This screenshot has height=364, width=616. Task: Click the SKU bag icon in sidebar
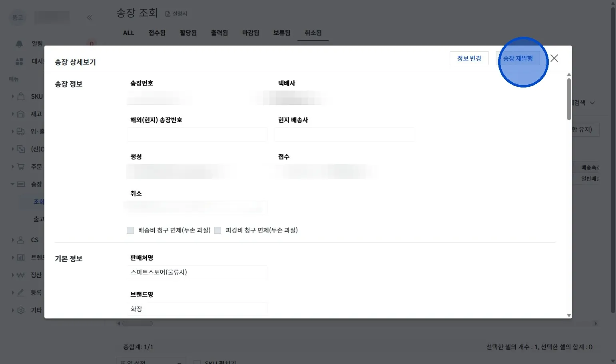(21, 96)
